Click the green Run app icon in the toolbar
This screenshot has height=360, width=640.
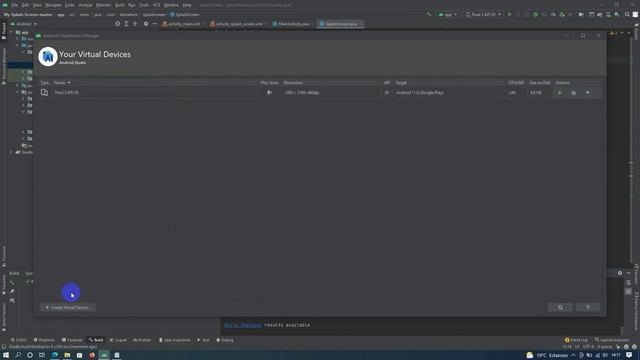509,14
